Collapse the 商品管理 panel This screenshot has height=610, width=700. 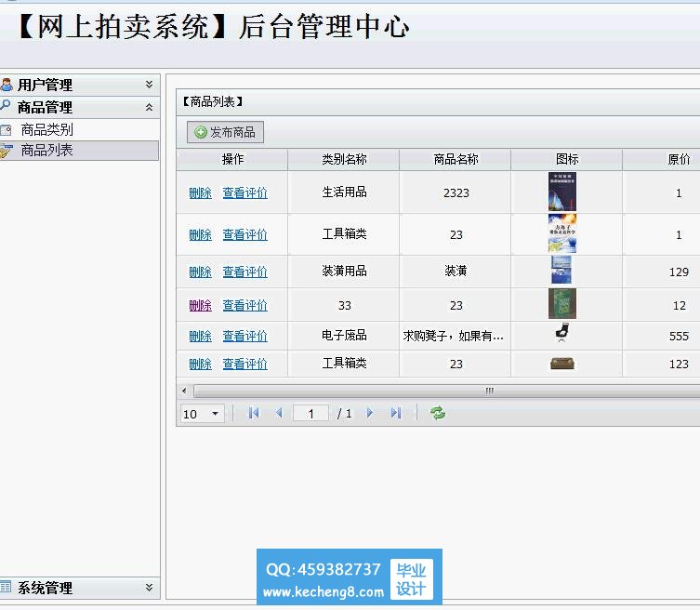click(x=149, y=107)
